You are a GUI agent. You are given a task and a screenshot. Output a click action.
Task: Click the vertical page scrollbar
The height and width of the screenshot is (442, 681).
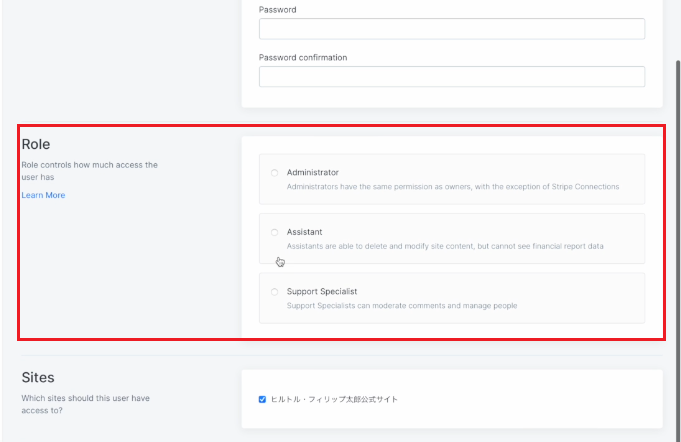(x=678, y=252)
